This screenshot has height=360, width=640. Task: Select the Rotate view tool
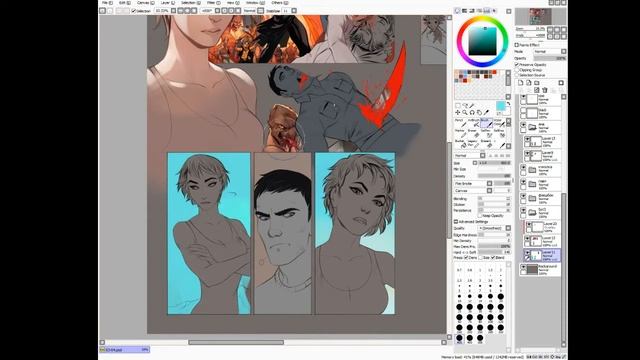click(472, 112)
